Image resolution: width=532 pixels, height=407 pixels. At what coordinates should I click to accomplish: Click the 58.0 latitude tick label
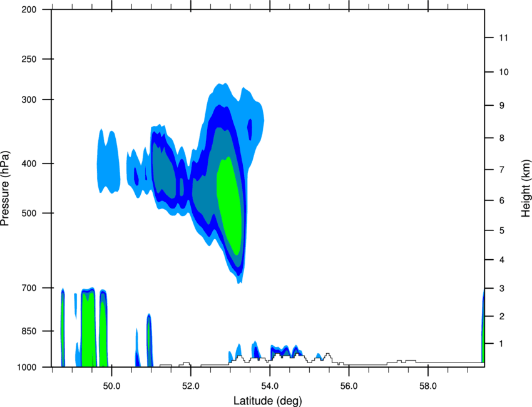tap(428, 386)
